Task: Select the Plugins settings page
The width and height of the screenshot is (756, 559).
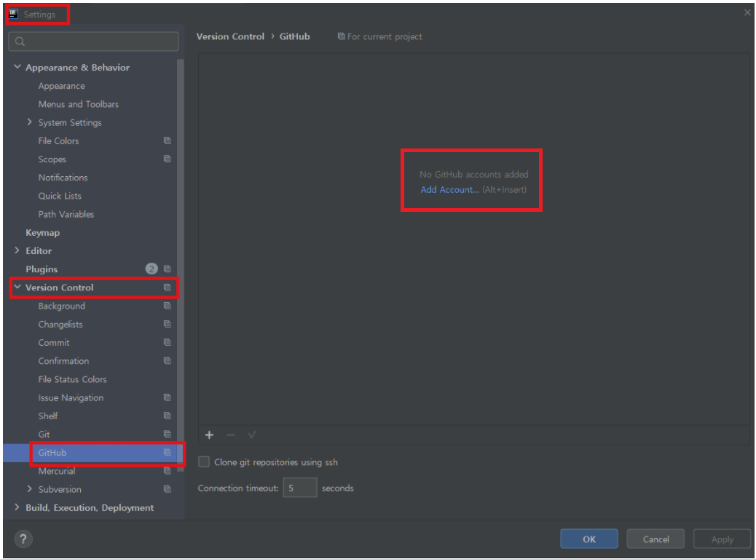Action: pyautogui.click(x=42, y=269)
